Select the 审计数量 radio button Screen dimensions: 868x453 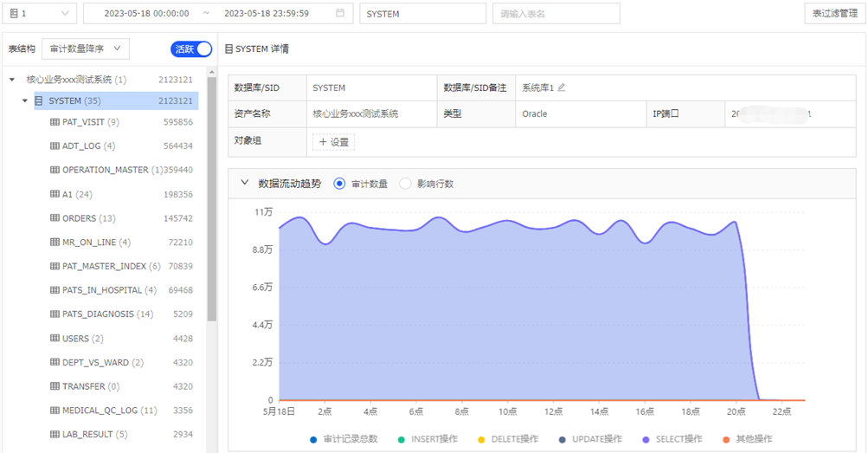pyautogui.click(x=339, y=184)
